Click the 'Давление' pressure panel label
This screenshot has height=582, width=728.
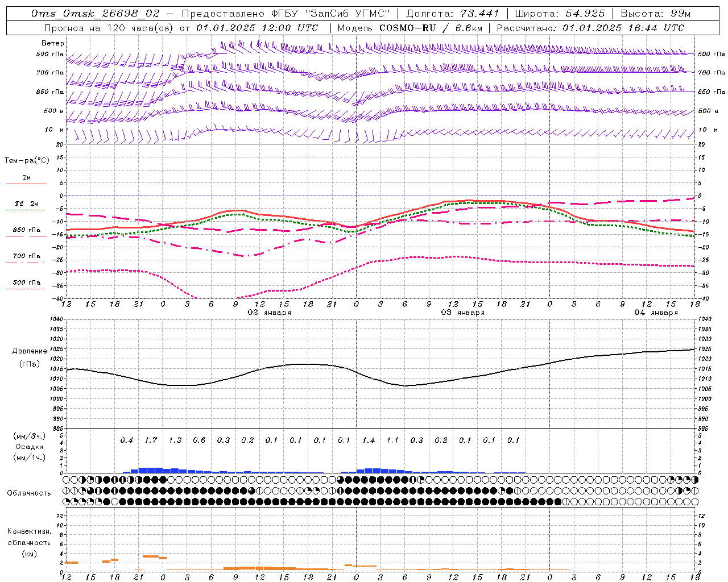pos(30,351)
